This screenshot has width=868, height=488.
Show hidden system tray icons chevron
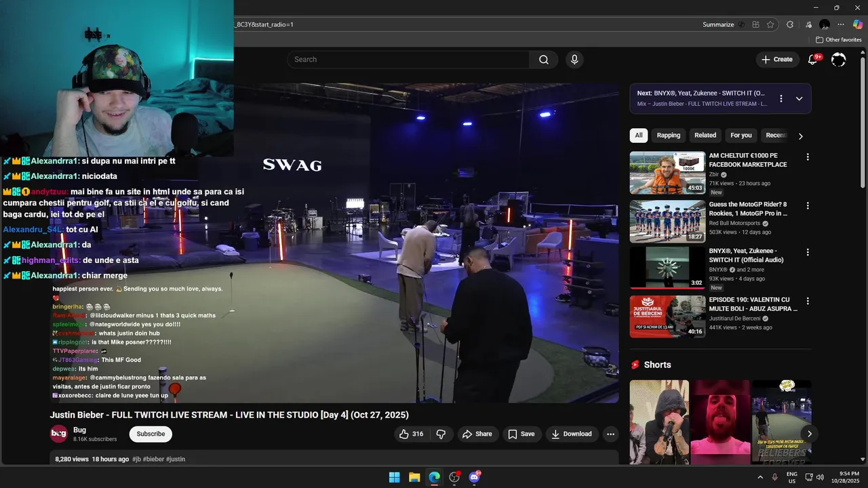(x=759, y=477)
